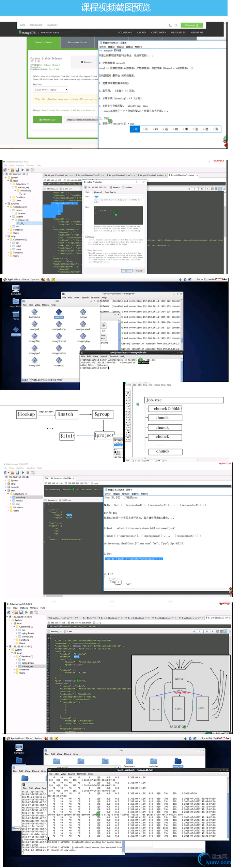
Task: Click the Robomongo execute play icon for connection 192.168.161.135
Action: (22, 169)
